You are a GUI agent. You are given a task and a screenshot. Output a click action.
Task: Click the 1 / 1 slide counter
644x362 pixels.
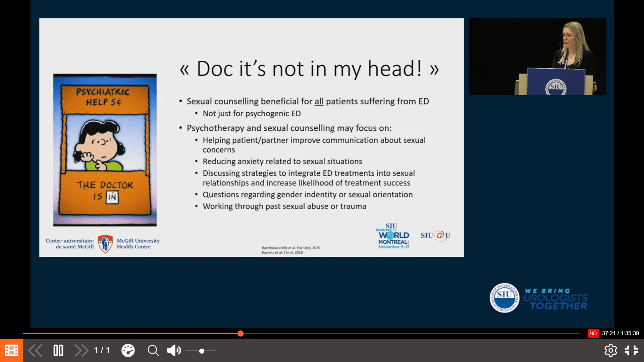102,351
